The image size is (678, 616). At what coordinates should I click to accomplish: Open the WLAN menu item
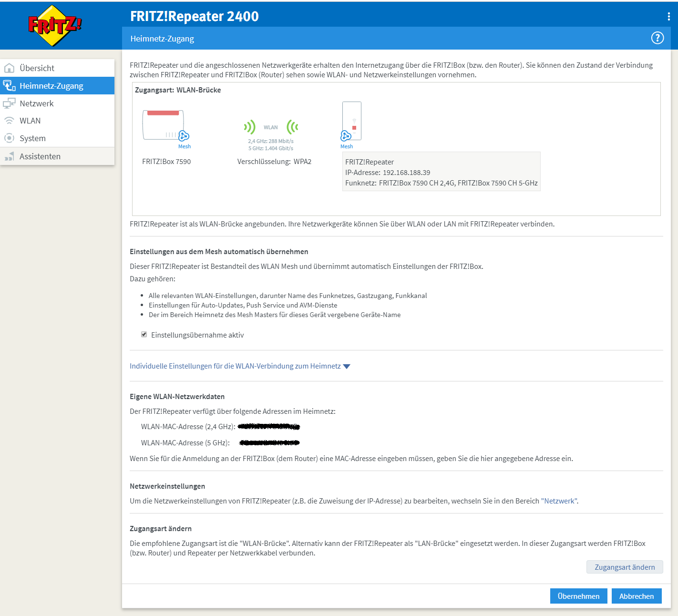coord(57,121)
